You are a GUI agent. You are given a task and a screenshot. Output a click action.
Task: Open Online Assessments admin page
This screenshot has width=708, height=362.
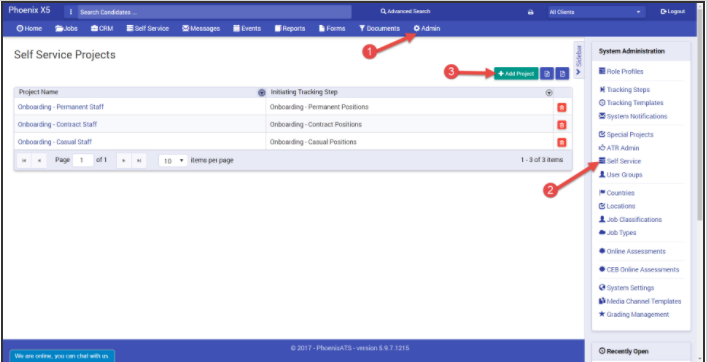pos(632,251)
